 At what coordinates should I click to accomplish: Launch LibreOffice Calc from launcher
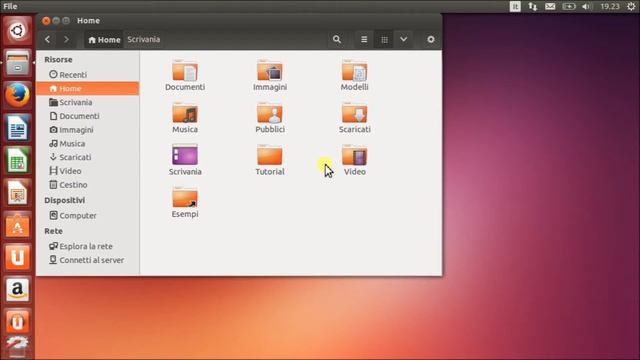click(x=17, y=160)
